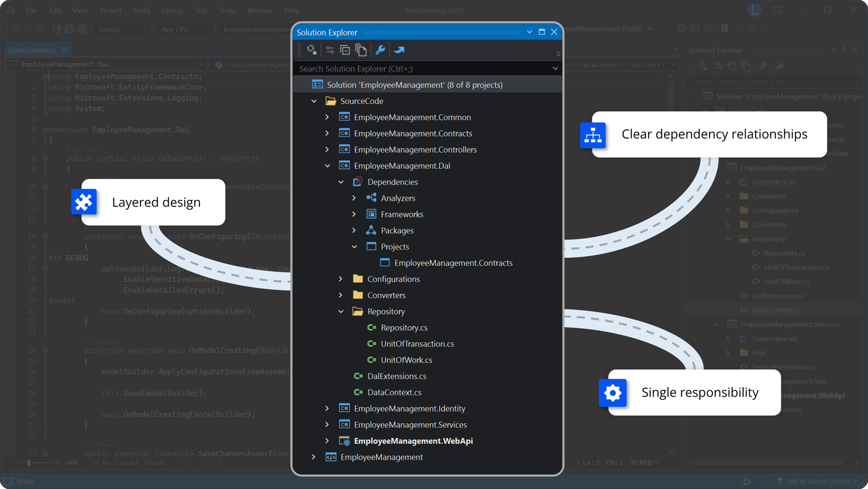Collapse the Repository folder
Screen dimensions: 868x489
(x=341, y=312)
